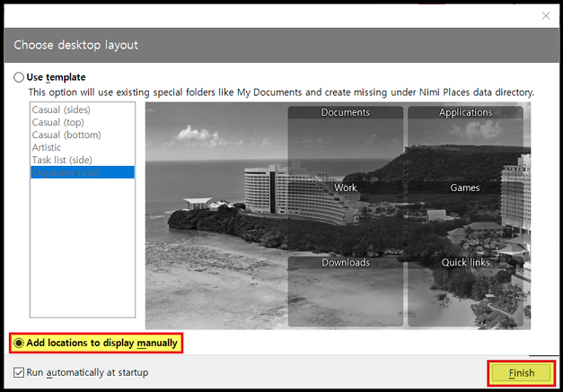Click the Applications container in preview
Screen dimensions: 563x392
[x=465, y=144]
